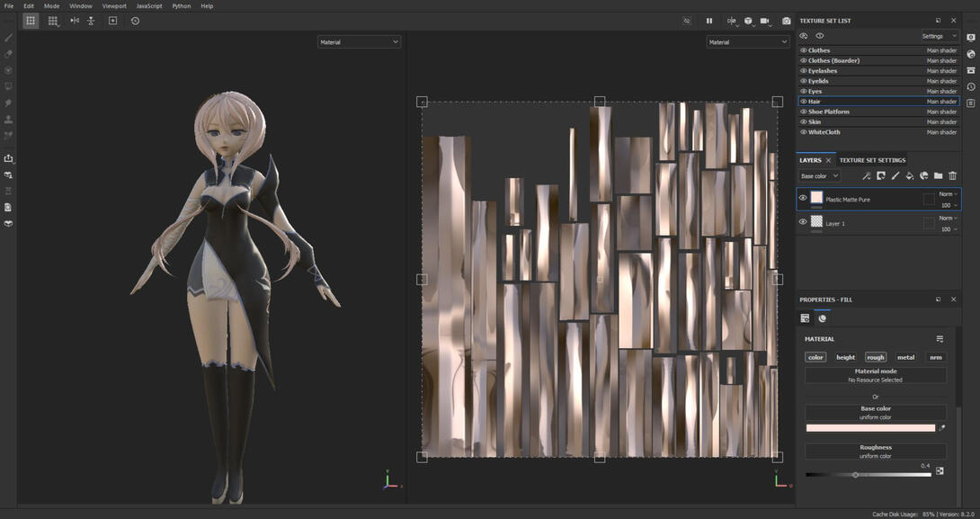Open the left viewport Material dropdown
Screen dimensions: 980x519
tap(359, 42)
